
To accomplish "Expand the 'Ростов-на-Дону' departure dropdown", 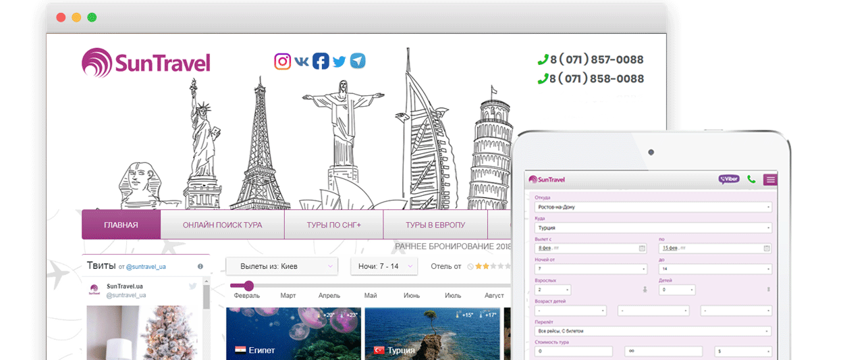I will point(653,207).
